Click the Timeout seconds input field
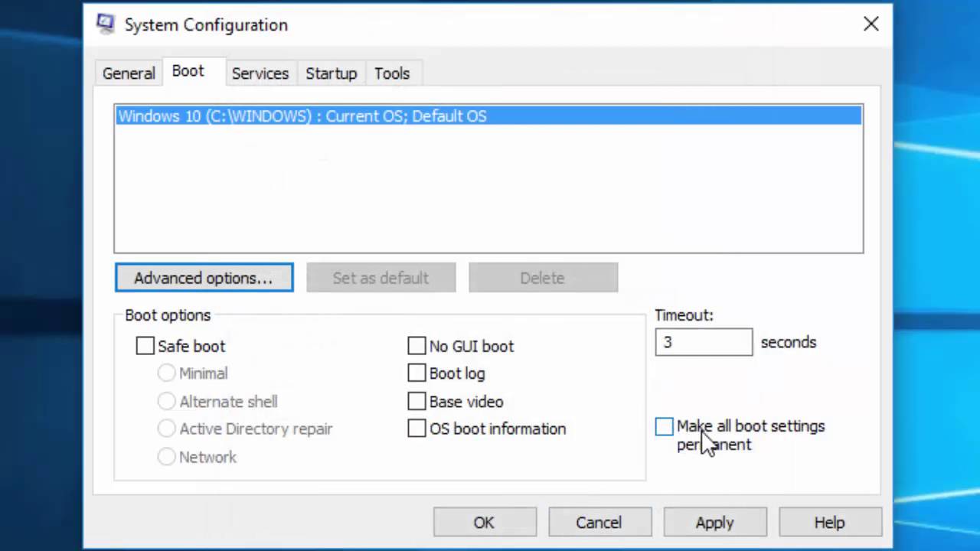The image size is (980, 551). pos(704,342)
